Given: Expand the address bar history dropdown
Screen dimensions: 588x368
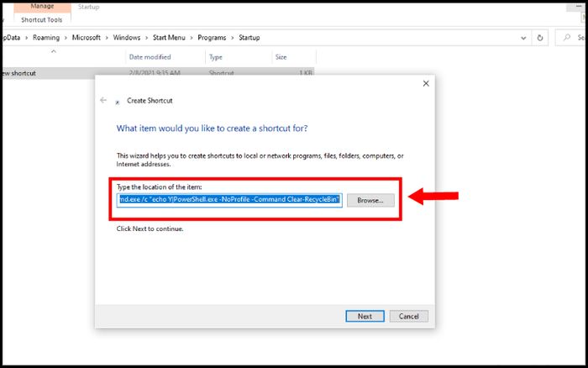Looking at the screenshot, I should [x=523, y=38].
